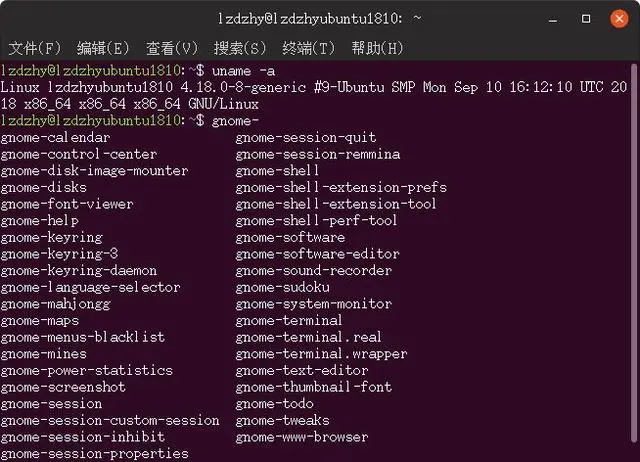Click the gnome-www-browser entry

(x=302, y=437)
